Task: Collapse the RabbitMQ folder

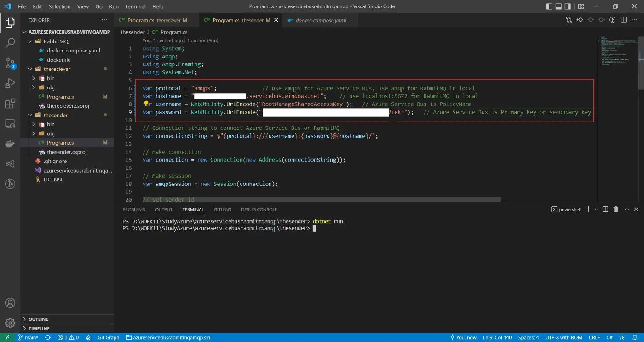Action: (x=30, y=41)
